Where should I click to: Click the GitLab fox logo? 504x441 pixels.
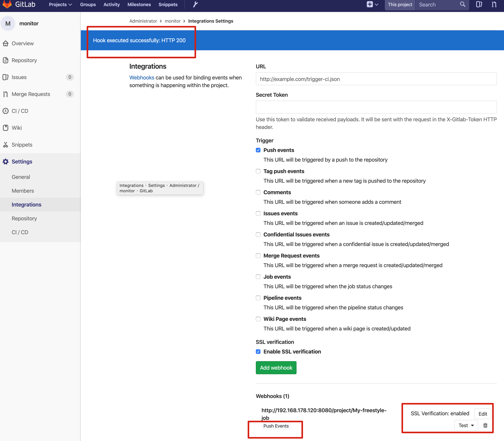[7, 4]
